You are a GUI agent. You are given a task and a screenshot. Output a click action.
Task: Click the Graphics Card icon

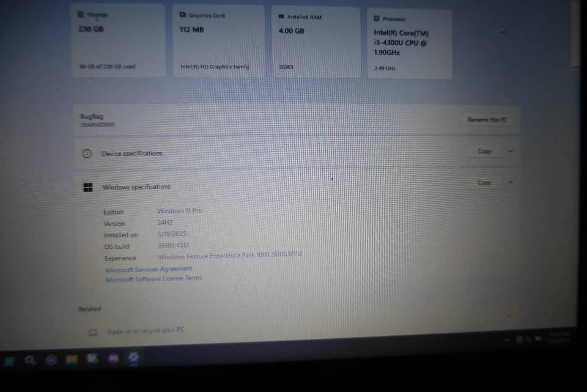click(183, 15)
